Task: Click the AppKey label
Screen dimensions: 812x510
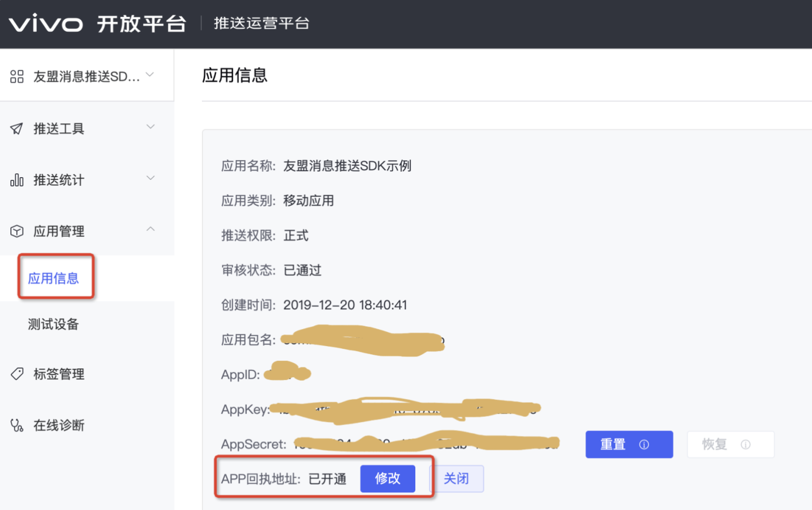Action: pos(245,409)
